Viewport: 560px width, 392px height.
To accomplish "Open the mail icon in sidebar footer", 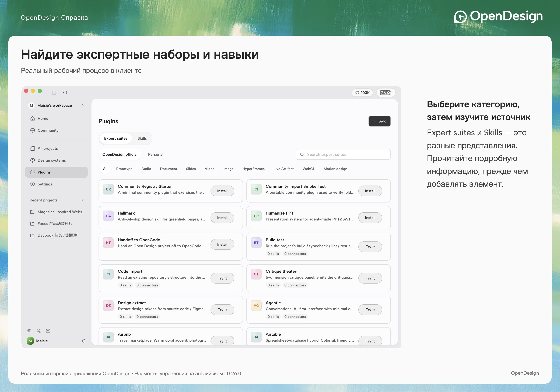I will [x=48, y=331].
